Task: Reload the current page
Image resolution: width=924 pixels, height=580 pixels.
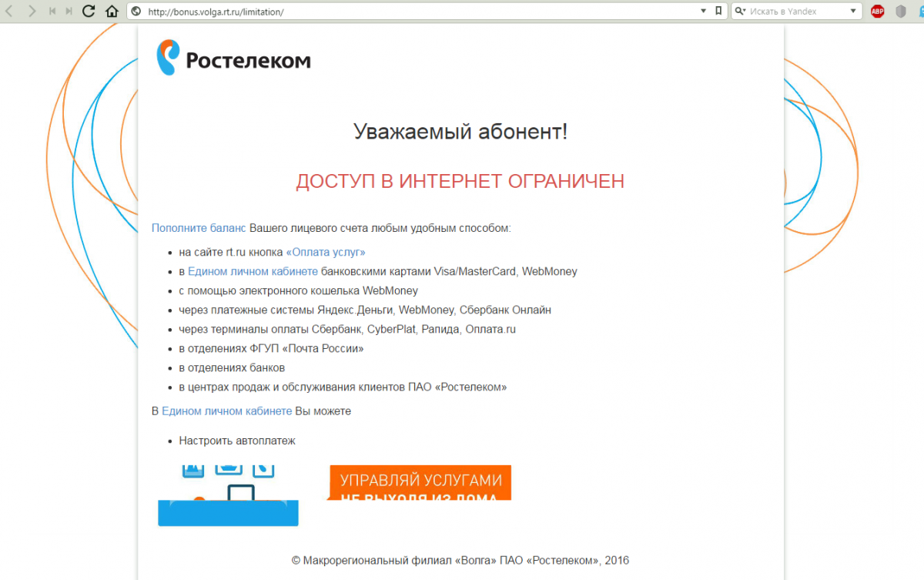Action: pos(89,11)
